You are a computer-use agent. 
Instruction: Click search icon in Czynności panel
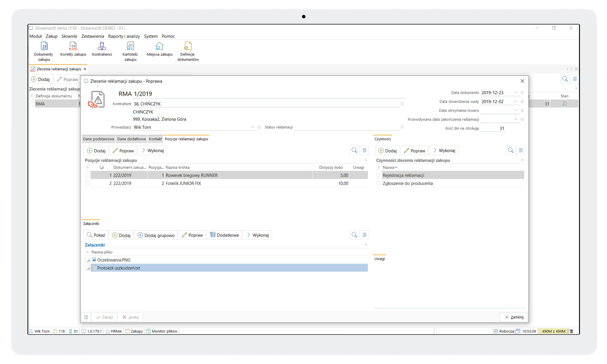511,150
